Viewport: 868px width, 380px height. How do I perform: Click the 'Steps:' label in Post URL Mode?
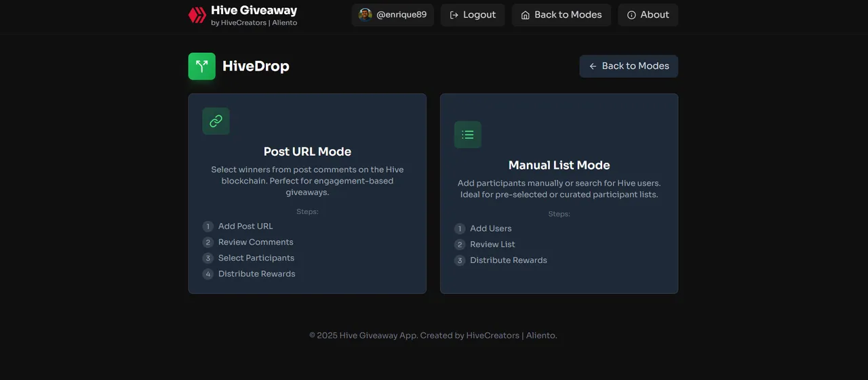coord(307,211)
